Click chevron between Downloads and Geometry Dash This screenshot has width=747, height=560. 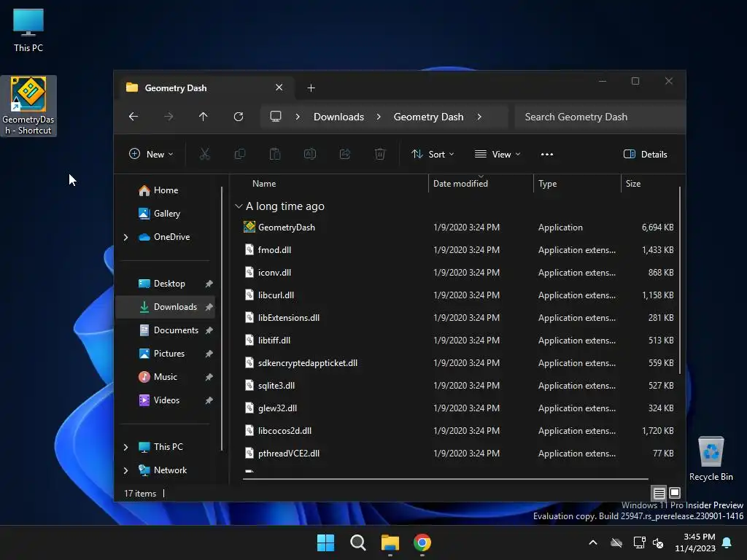tap(379, 117)
